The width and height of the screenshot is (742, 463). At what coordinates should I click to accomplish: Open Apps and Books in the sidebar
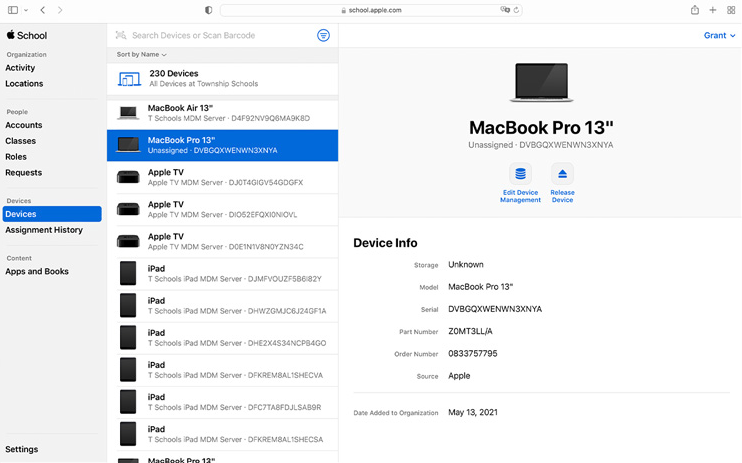(37, 272)
